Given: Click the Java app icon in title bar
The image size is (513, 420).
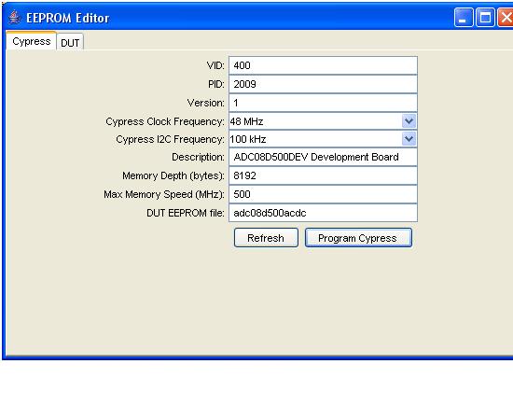Looking at the screenshot, I should pyautogui.click(x=14, y=18).
